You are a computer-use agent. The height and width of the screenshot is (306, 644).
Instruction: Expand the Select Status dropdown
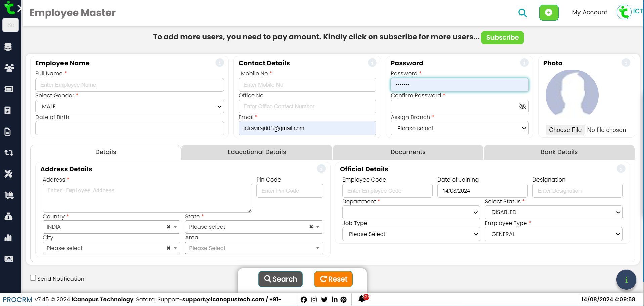coord(553,212)
